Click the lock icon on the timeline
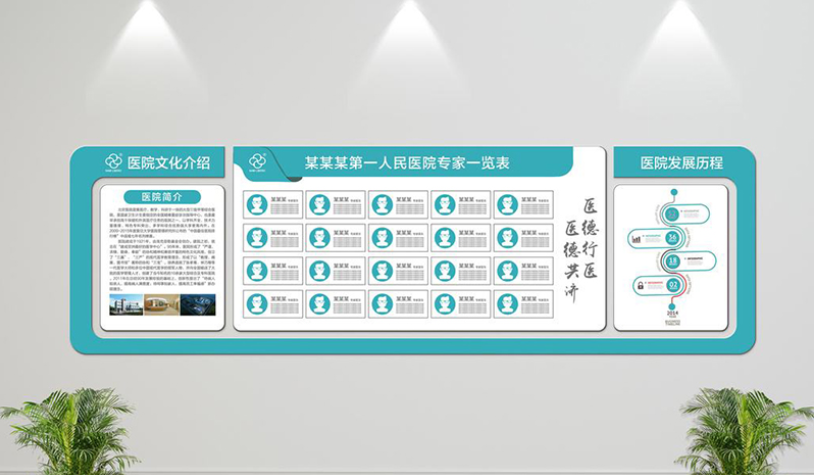815x475 pixels. (x=640, y=286)
